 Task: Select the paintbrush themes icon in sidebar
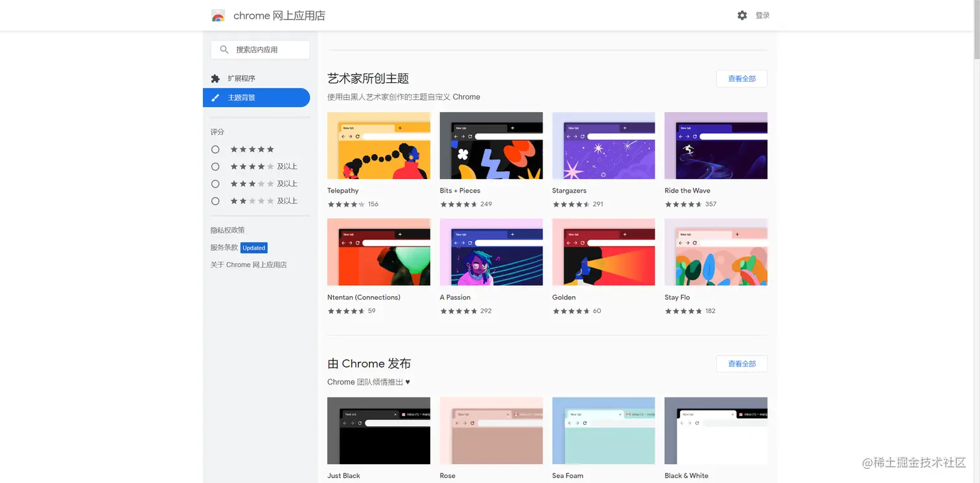(x=215, y=97)
